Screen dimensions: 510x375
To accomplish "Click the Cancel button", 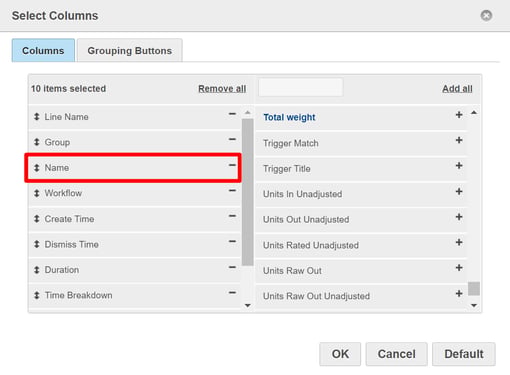I will click(396, 354).
